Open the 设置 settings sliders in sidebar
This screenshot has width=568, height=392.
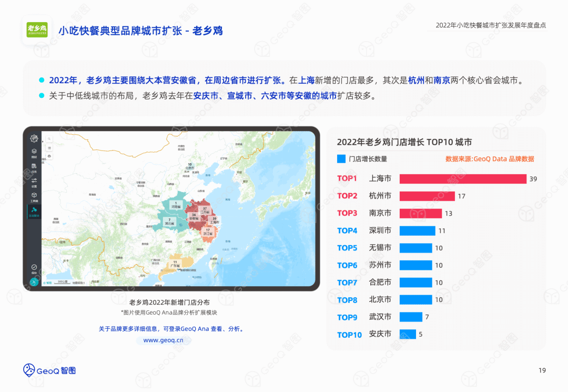[34, 182]
